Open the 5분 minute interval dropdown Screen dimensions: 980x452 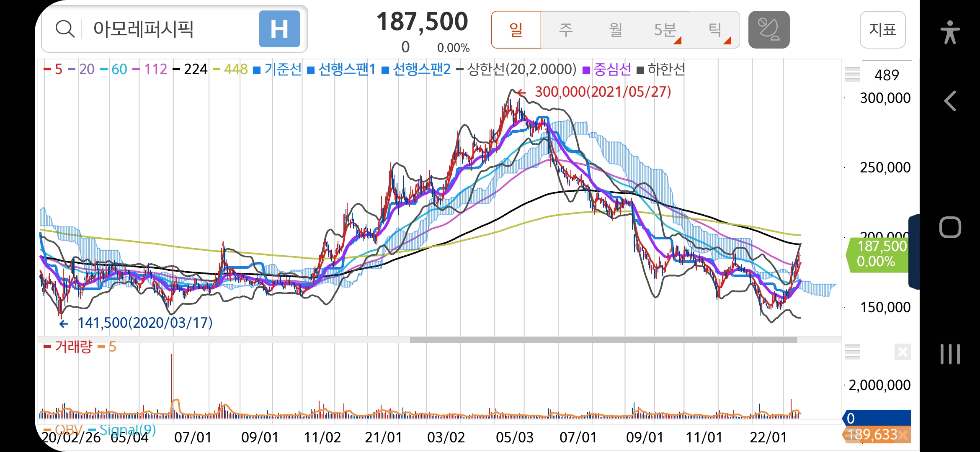point(665,30)
